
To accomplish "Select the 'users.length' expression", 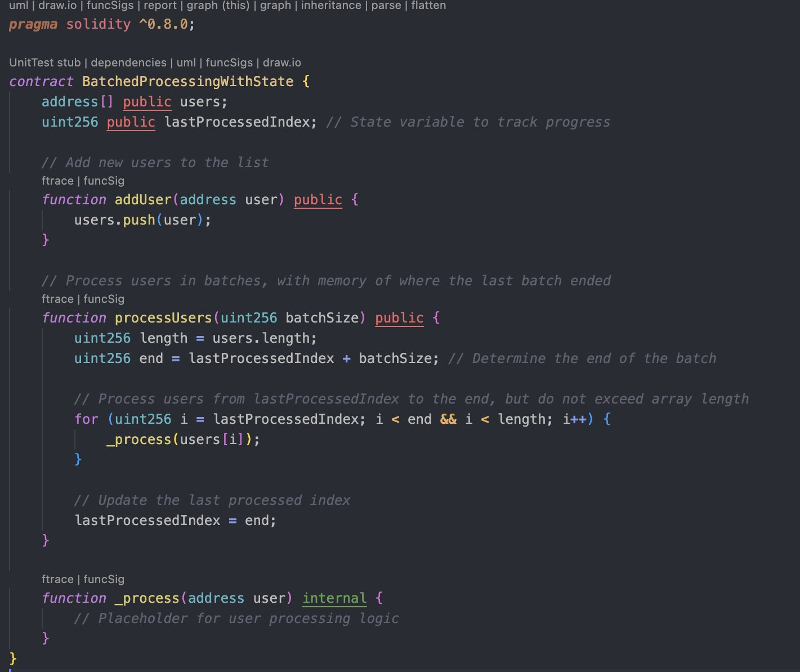I will [x=261, y=338].
